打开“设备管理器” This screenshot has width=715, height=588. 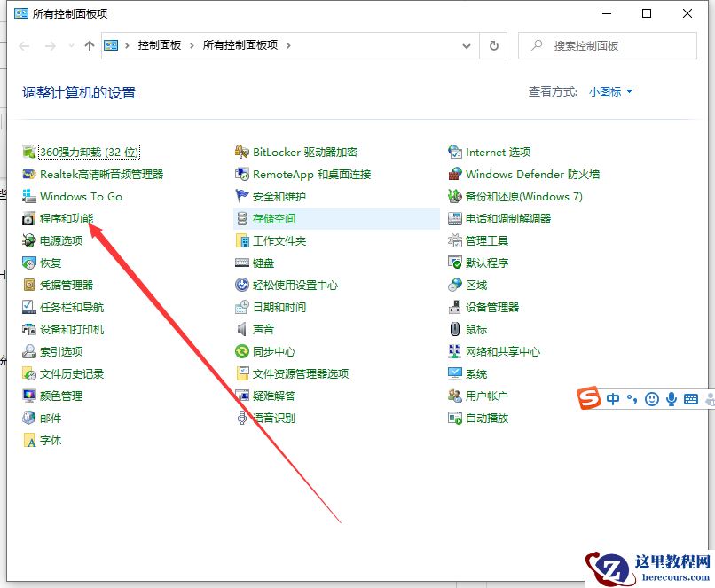(491, 307)
